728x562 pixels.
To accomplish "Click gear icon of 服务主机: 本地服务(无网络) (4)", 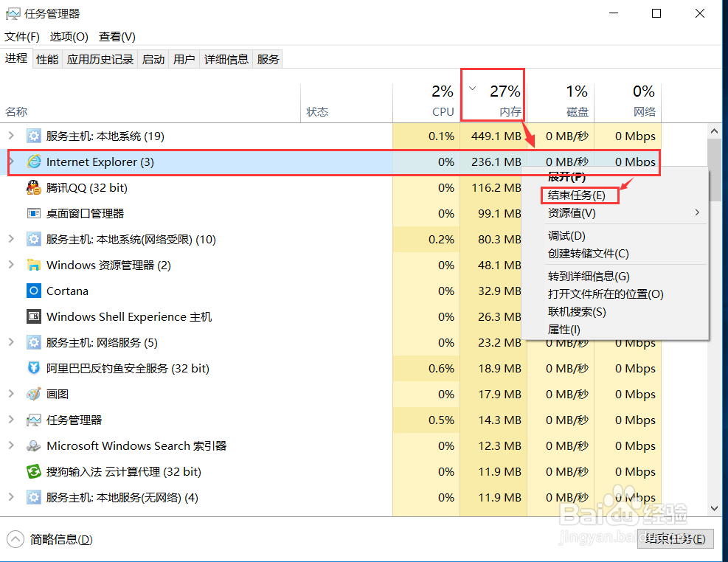I will pos(33,498).
